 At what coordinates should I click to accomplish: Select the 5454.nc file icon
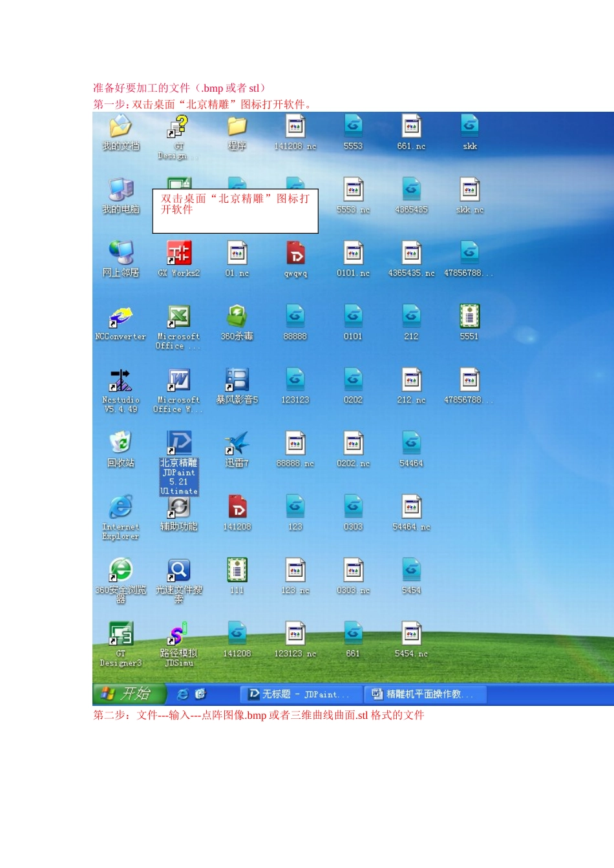point(411,639)
